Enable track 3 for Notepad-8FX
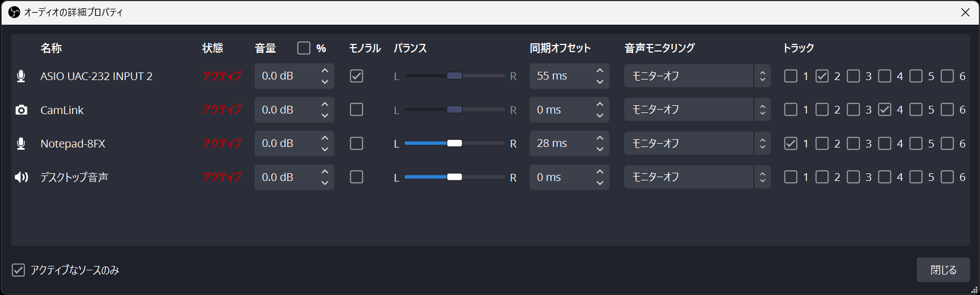The height and width of the screenshot is (295, 980). pyautogui.click(x=853, y=144)
